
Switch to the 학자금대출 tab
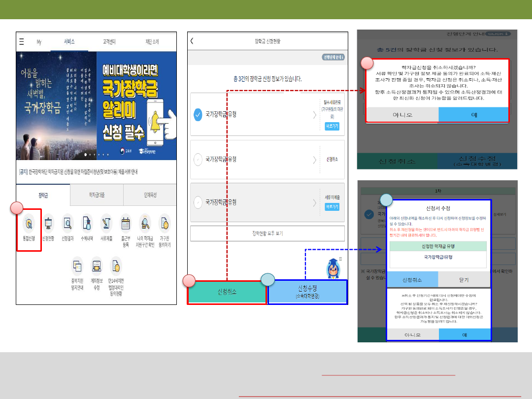tap(97, 195)
